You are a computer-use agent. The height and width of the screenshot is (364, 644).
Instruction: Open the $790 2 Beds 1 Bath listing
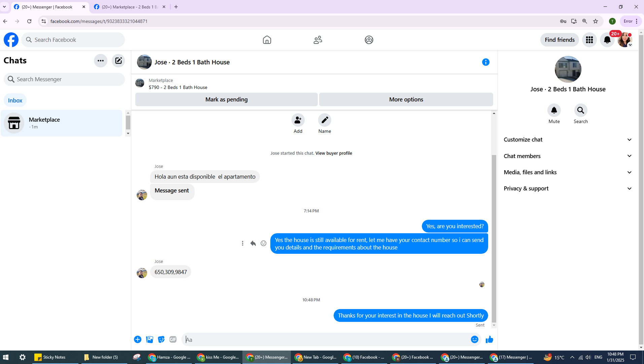click(178, 87)
